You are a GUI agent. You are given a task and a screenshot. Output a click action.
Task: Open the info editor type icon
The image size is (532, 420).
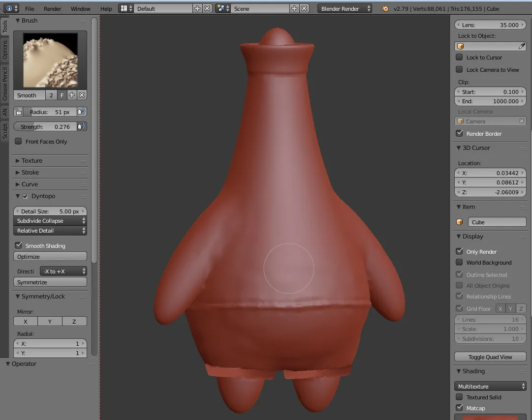tap(11, 8)
